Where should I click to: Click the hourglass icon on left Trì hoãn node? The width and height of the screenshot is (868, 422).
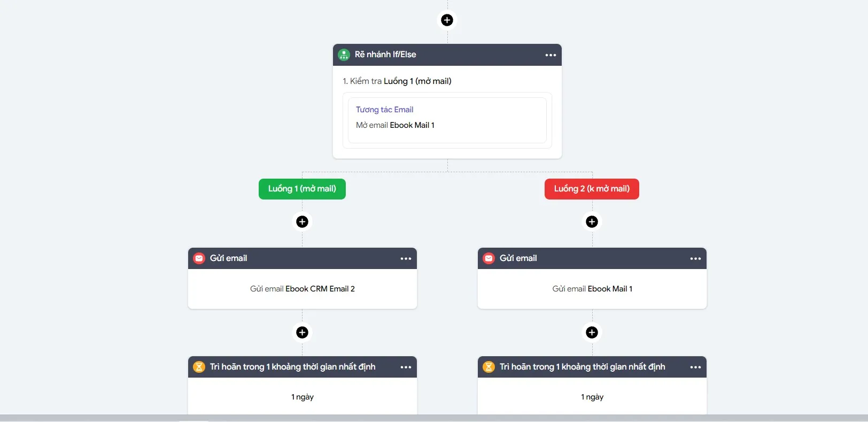[199, 367]
